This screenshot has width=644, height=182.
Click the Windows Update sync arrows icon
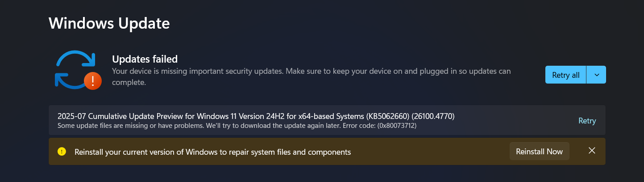[75, 68]
